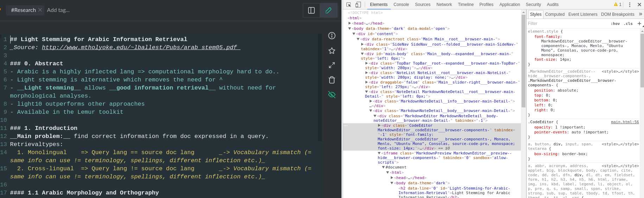Switch to split layout view button

pyautogui.click(x=311, y=11)
